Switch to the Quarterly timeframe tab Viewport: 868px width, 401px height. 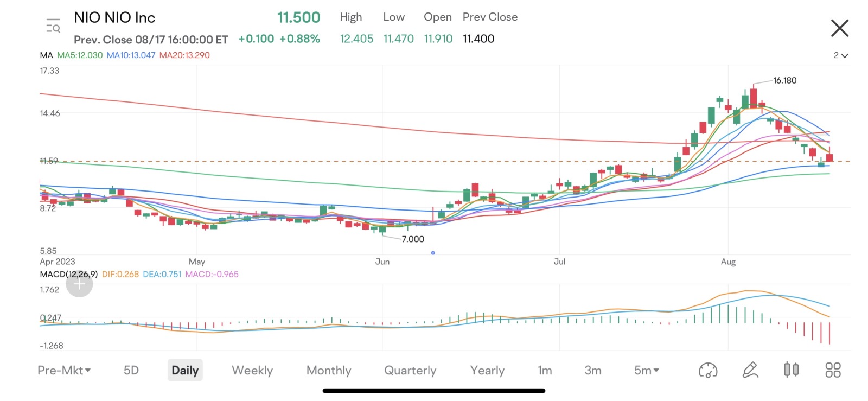(410, 370)
